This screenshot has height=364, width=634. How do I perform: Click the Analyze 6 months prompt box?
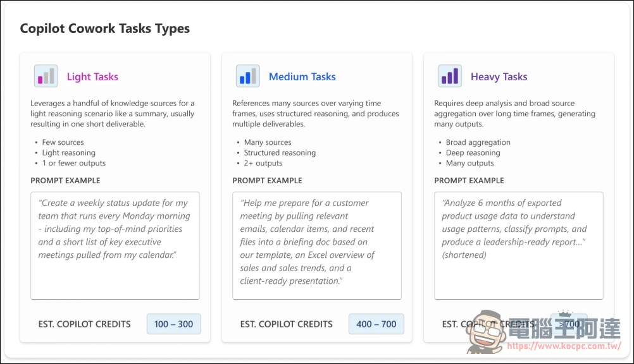[519, 246]
